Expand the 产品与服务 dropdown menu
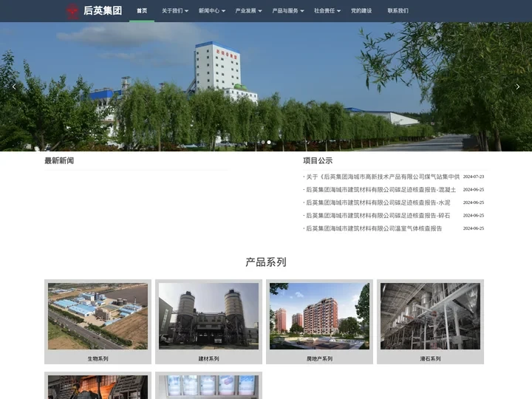532x399 pixels. (x=288, y=11)
